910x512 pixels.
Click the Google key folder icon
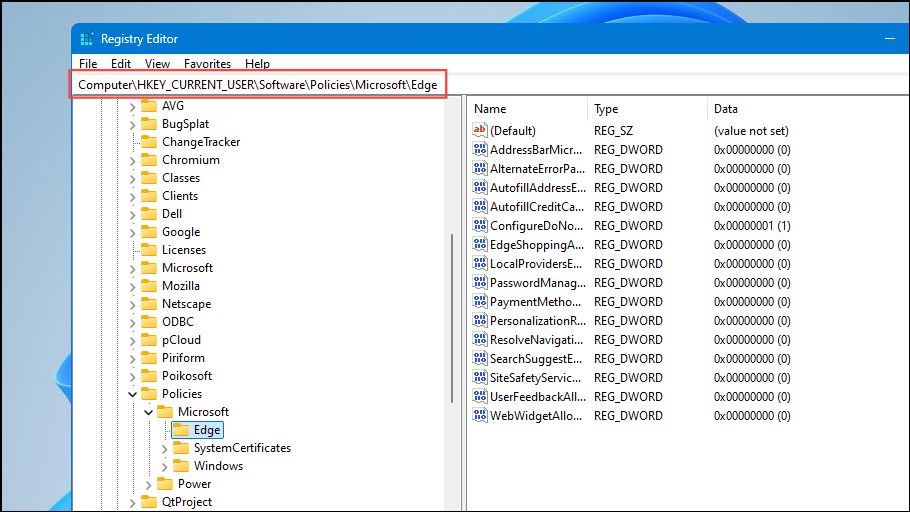149,232
